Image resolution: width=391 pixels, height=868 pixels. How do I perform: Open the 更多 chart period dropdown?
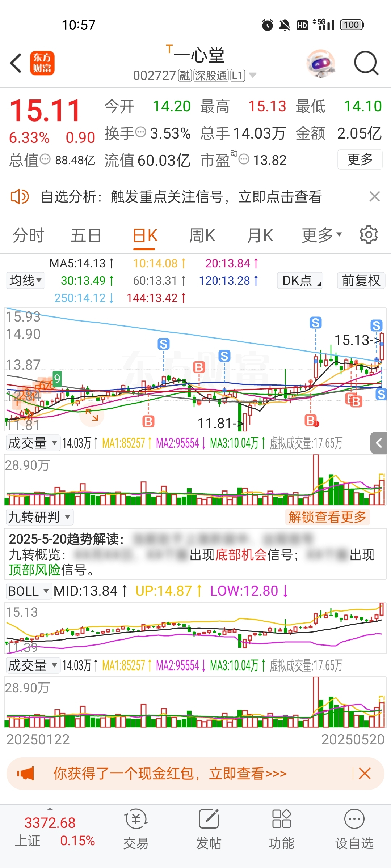(322, 235)
